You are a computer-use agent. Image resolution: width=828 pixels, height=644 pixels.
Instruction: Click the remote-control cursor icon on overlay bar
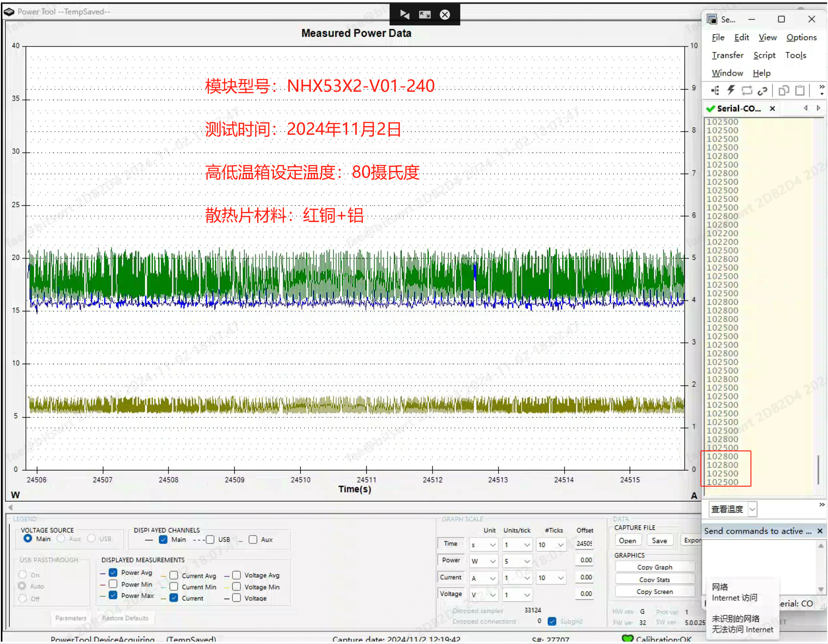pos(405,15)
